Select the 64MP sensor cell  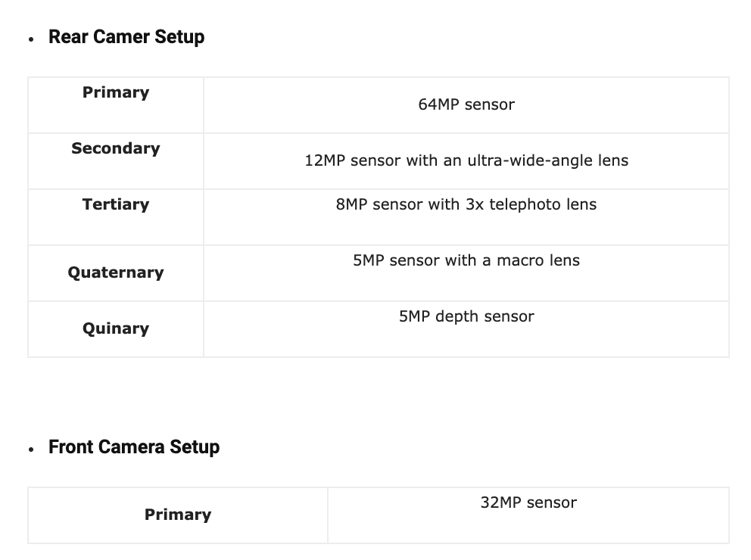pyautogui.click(x=466, y=104)
